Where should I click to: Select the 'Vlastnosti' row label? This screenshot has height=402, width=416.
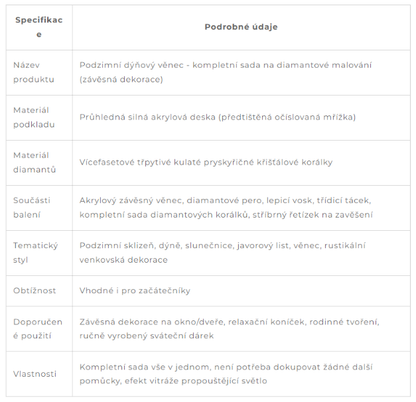point(35,374)
